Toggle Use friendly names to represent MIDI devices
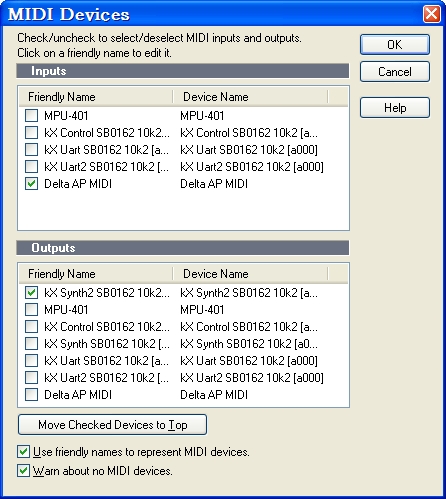The width and height of the screenshot is (446, 499). coord(23,452)
